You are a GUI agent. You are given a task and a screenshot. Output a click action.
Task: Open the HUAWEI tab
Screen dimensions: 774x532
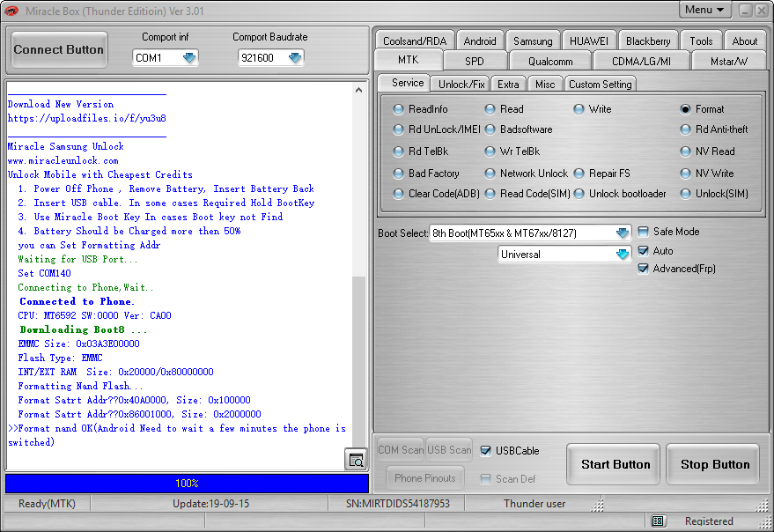(x=589, y=41)
